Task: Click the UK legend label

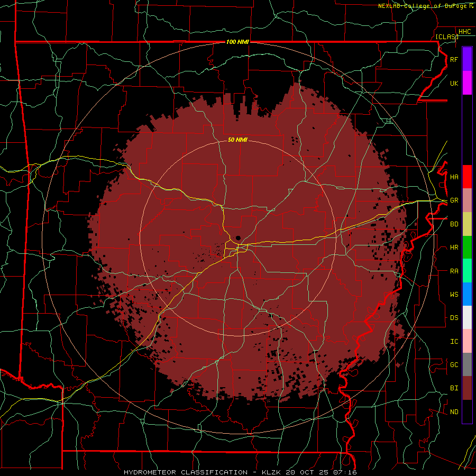Action: click(454, 84)
